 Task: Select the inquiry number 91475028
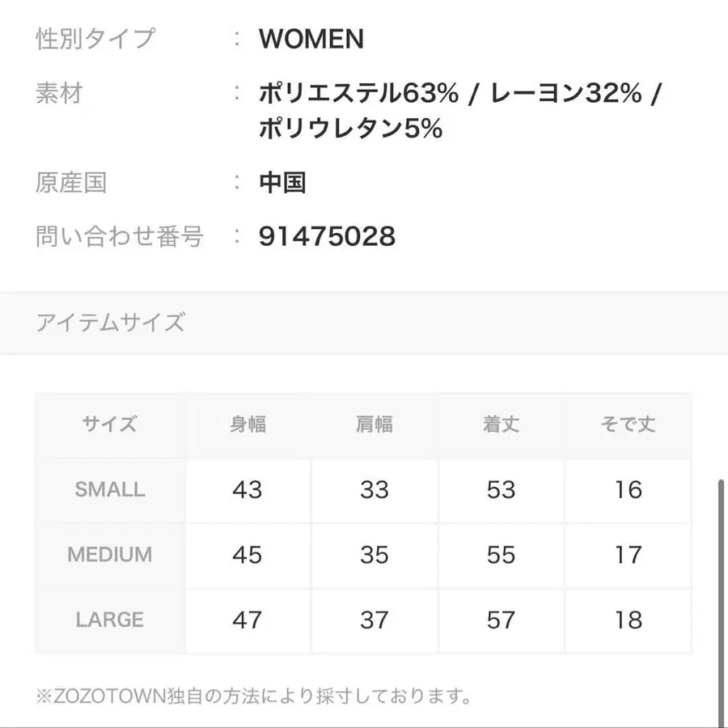[x=327, y=236]
